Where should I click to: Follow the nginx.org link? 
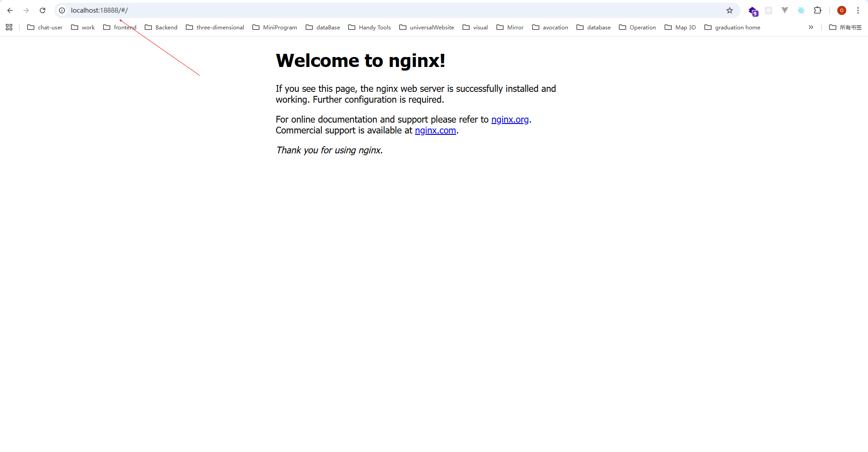(510, 119)
